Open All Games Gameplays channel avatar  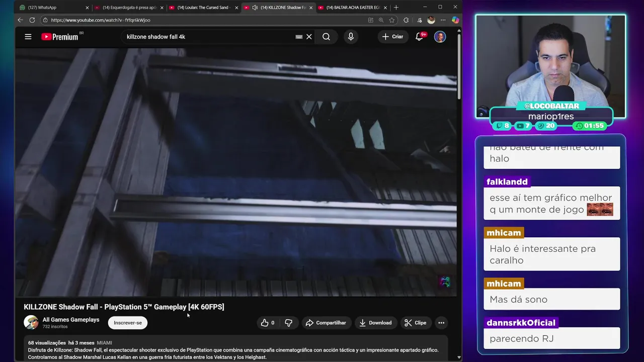point(31,322)
